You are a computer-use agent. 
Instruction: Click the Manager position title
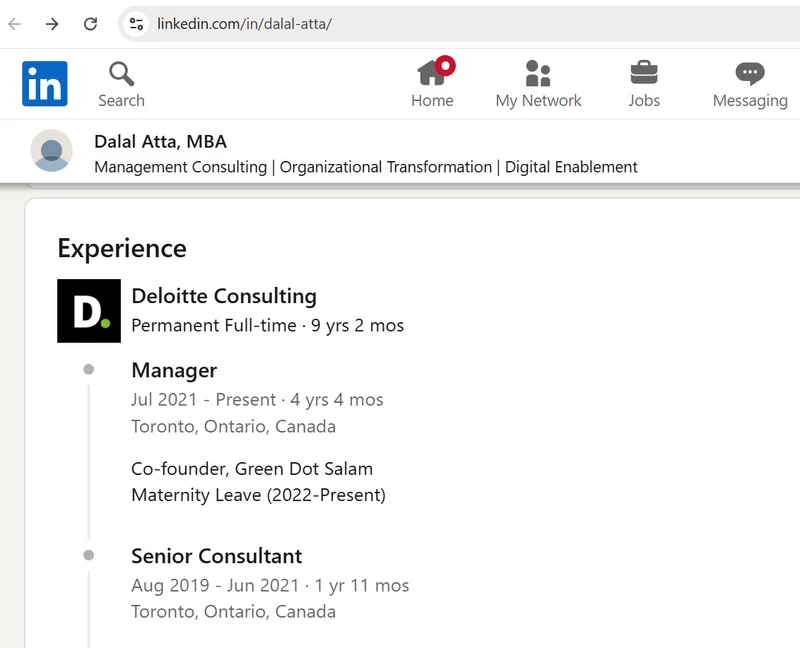click(x=174, y=370)
